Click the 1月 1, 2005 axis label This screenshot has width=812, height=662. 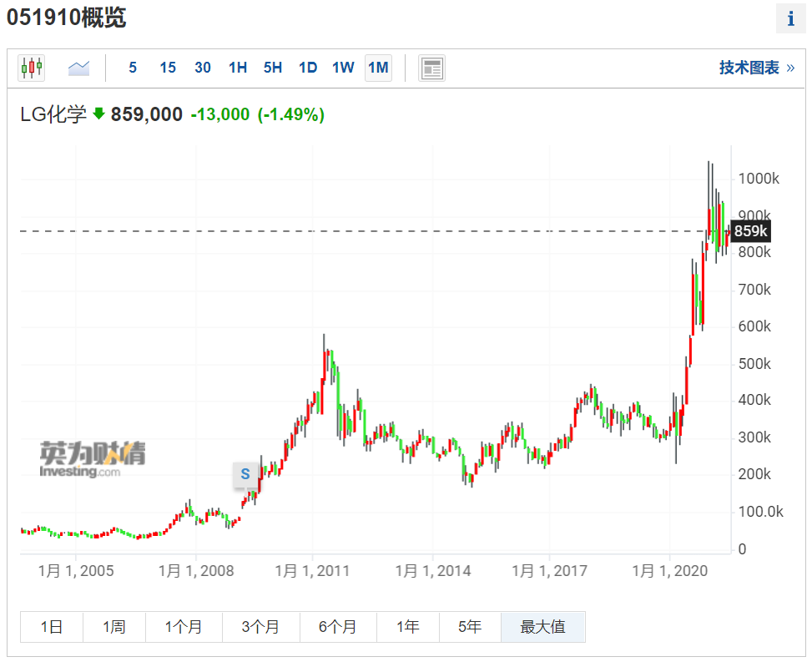click(76, 571)
